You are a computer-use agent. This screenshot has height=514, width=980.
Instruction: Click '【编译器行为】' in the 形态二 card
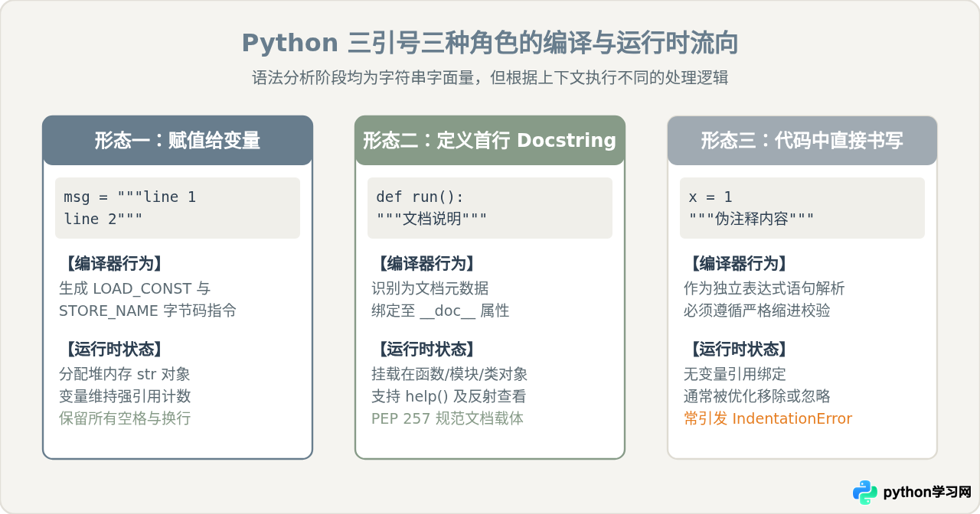click(x=426, y=264)
